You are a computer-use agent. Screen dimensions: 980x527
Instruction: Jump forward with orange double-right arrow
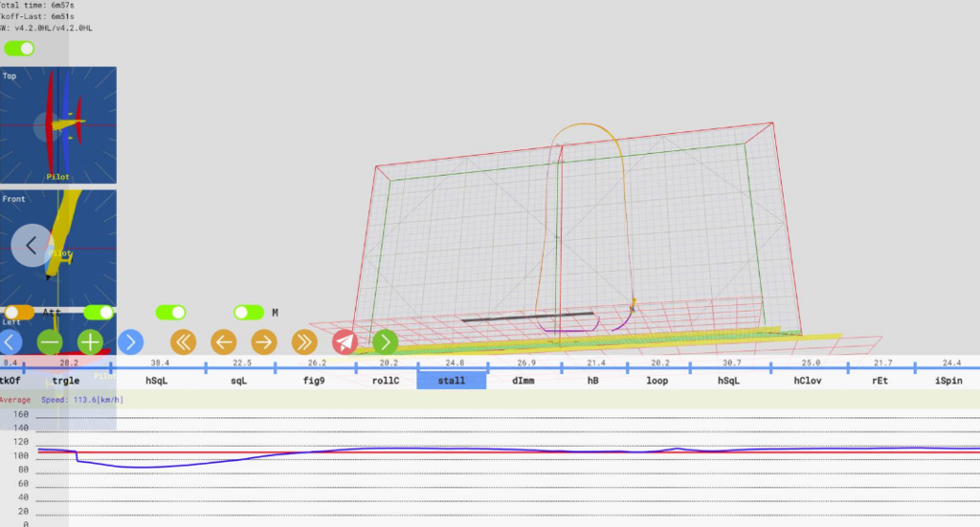click(304, 342)
